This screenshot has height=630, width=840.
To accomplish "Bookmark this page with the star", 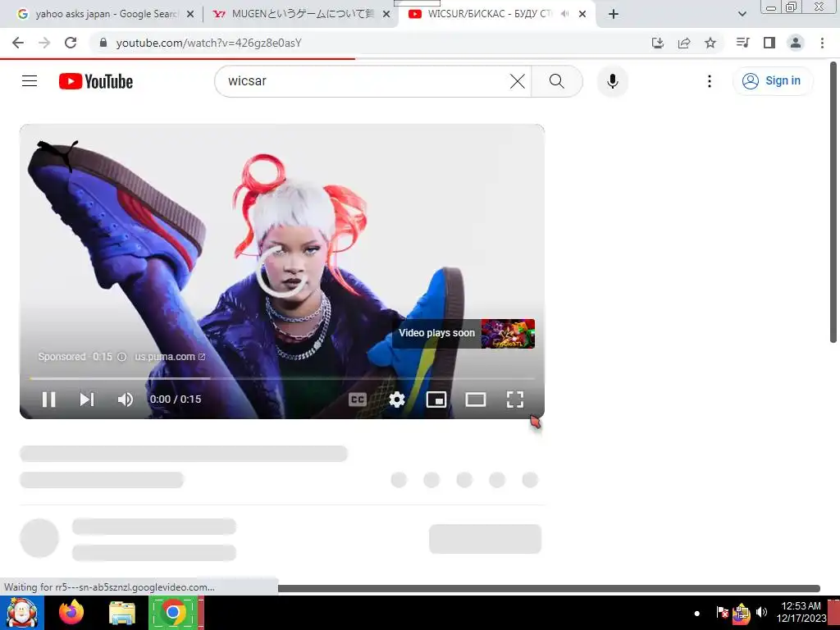I will 710,43.
